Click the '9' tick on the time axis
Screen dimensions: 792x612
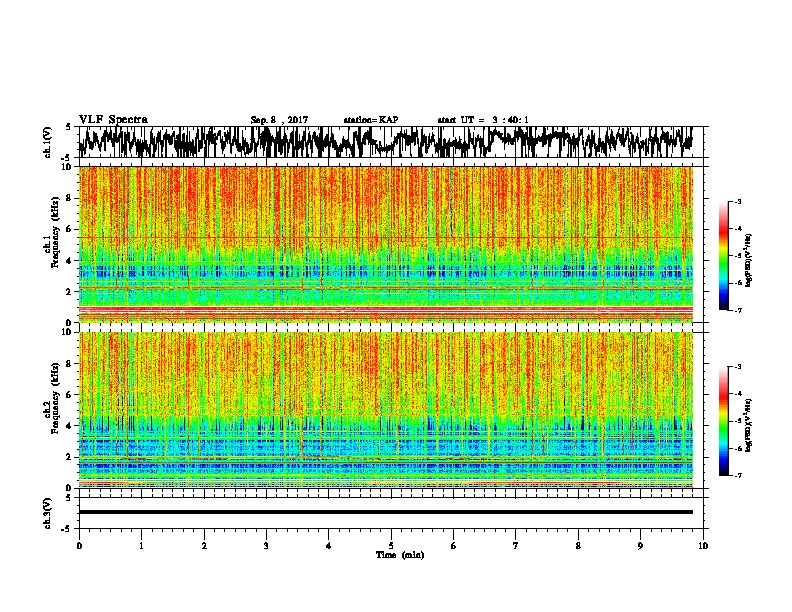[640, 546]
